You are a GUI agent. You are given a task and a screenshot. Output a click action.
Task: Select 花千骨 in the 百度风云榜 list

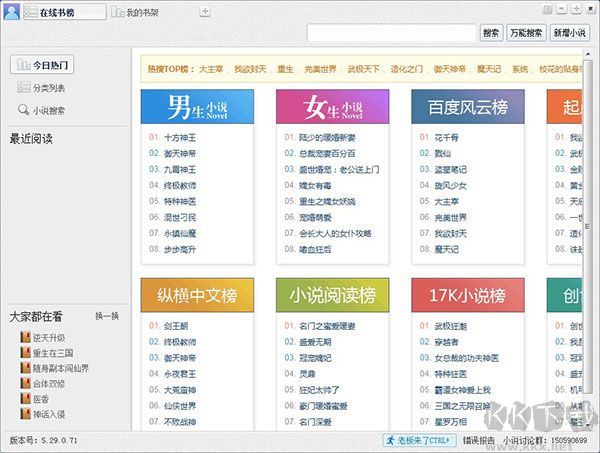447,137
